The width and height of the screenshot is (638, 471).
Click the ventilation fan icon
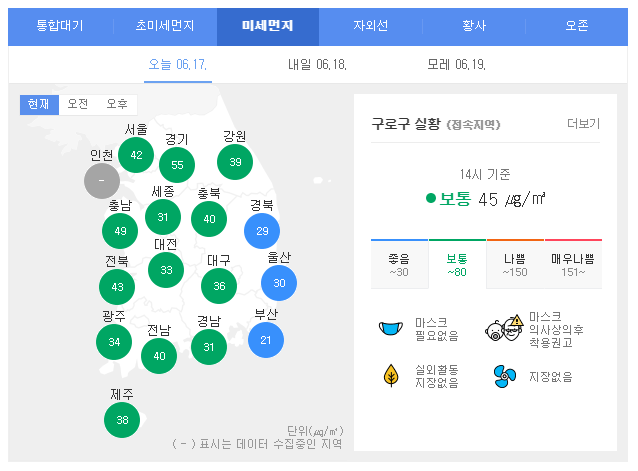[x=503, y=376]
